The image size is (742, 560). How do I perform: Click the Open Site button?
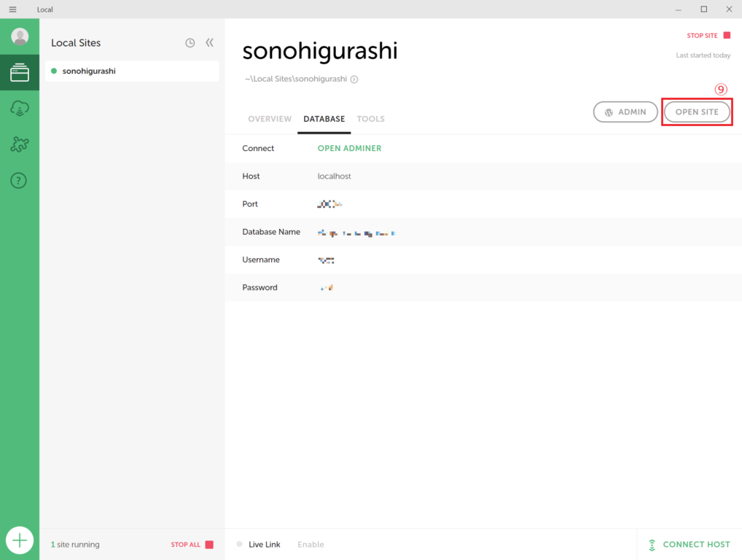pos(697,112)
